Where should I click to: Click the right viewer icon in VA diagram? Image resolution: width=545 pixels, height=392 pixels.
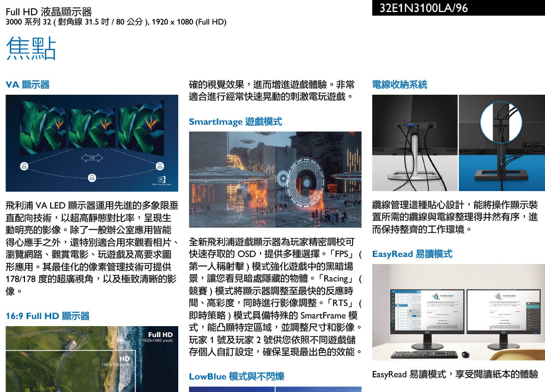pyautogui.click(x=160, y=166)
